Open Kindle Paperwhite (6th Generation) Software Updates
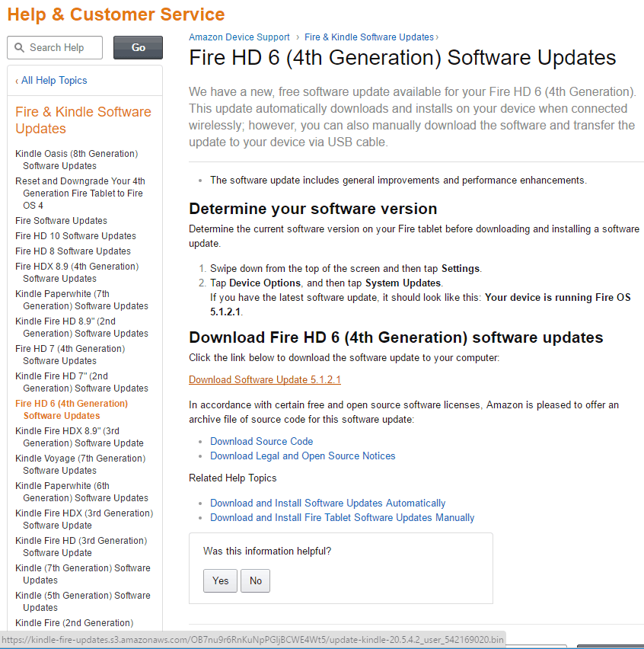Viewport: 644px width, 649px height. 81,492
